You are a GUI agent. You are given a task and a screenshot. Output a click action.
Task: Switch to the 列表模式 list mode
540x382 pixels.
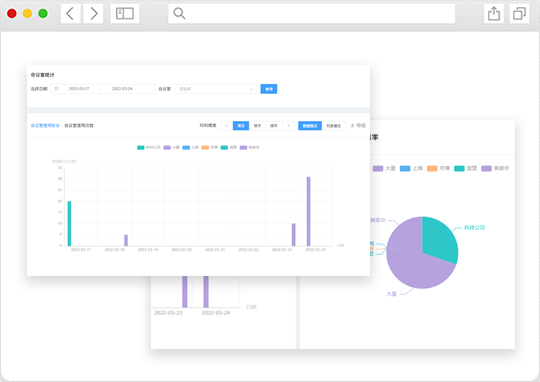pos(333,126)
